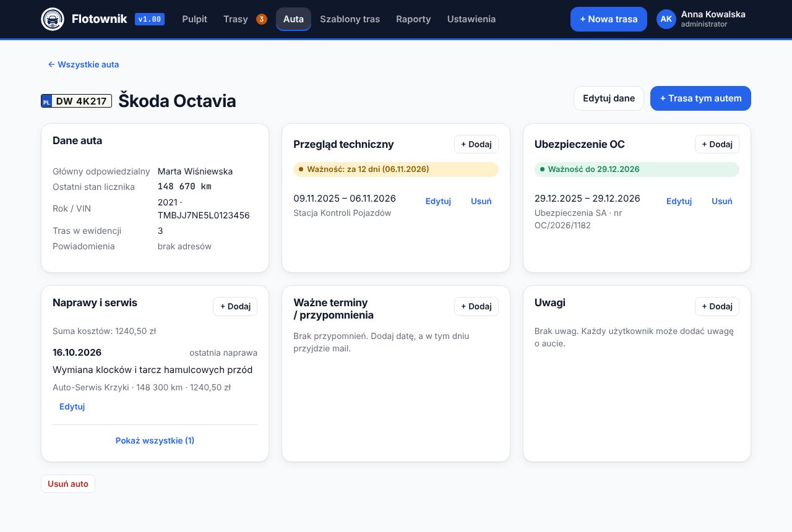Add a repair in Naprawy i serwis

coord(235,306)
